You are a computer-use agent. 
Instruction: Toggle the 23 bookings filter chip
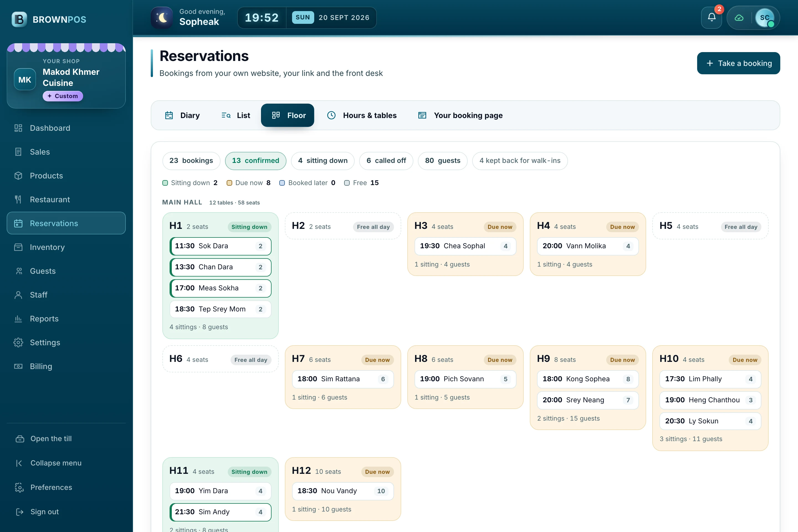[x=191, y=160]
